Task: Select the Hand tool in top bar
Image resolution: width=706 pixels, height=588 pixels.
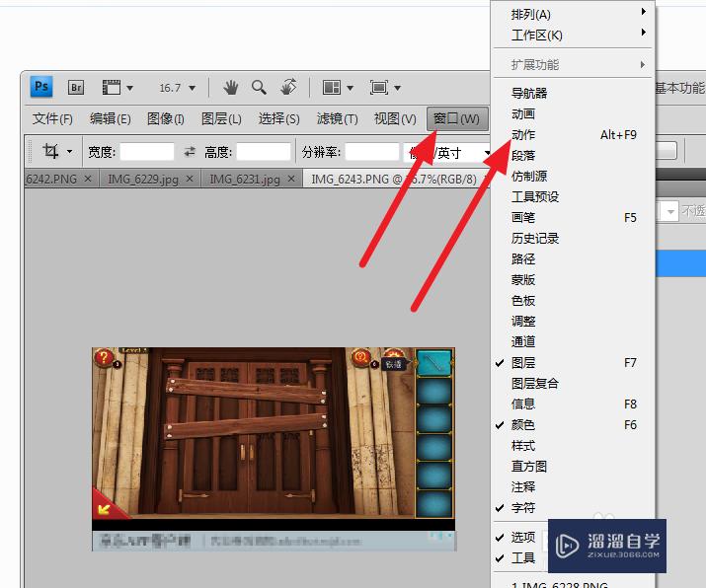Action: coord(231,87)
